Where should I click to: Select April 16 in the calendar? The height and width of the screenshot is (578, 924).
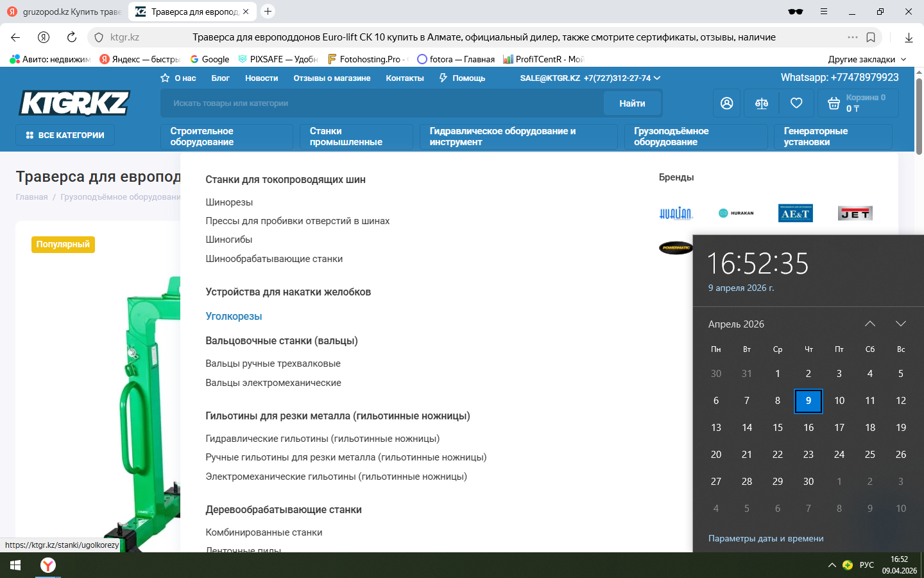tap(809, 428)
